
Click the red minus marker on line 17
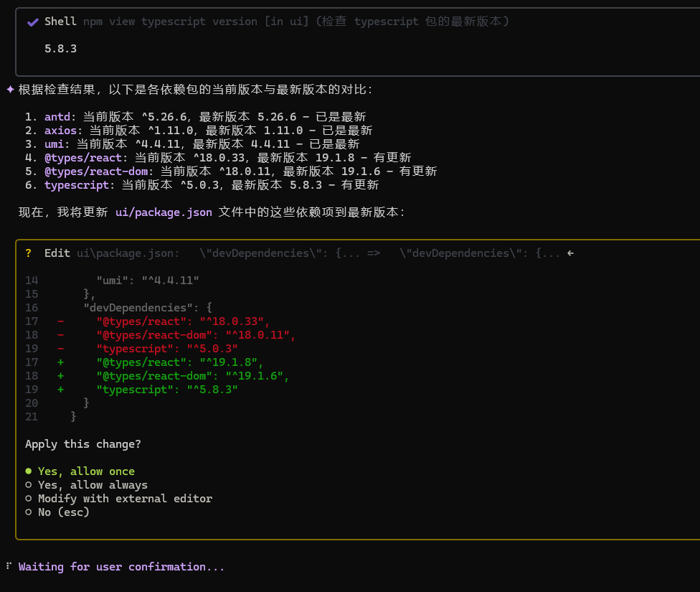(60, 321)
